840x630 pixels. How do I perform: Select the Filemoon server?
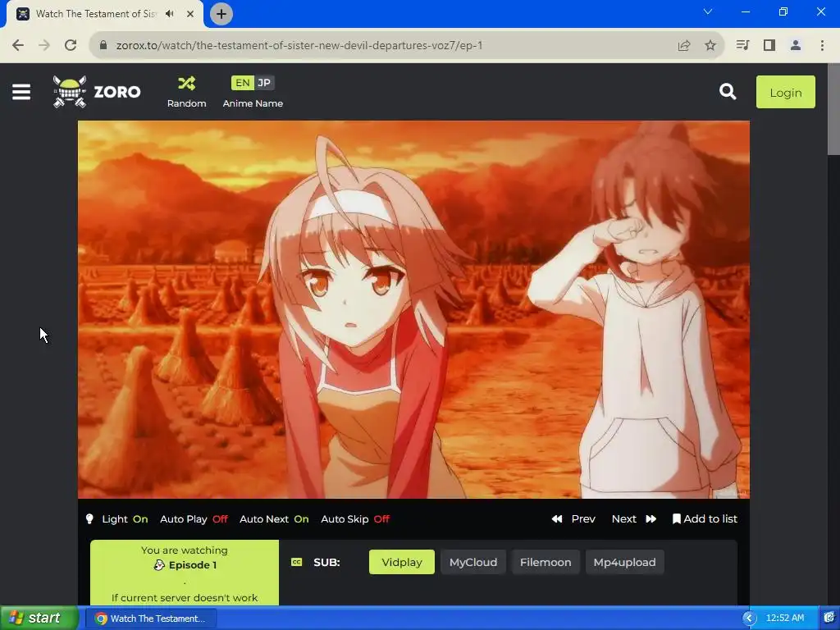pos(546,563)
